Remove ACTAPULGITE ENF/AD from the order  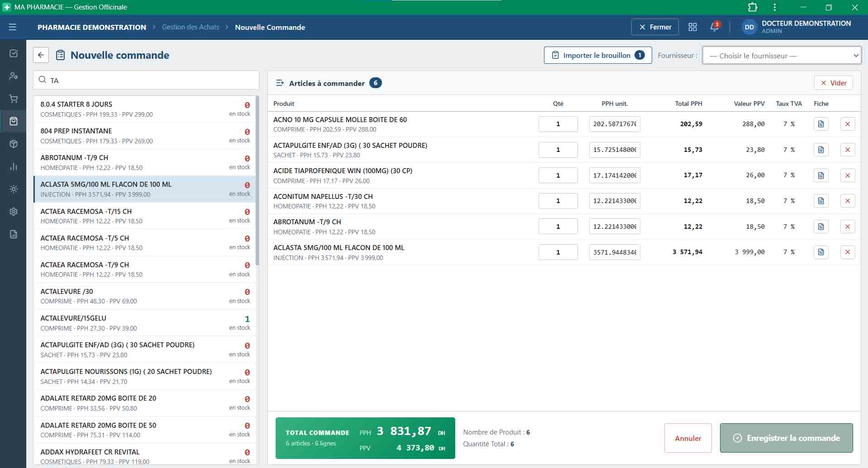click(x=848, y=150)
